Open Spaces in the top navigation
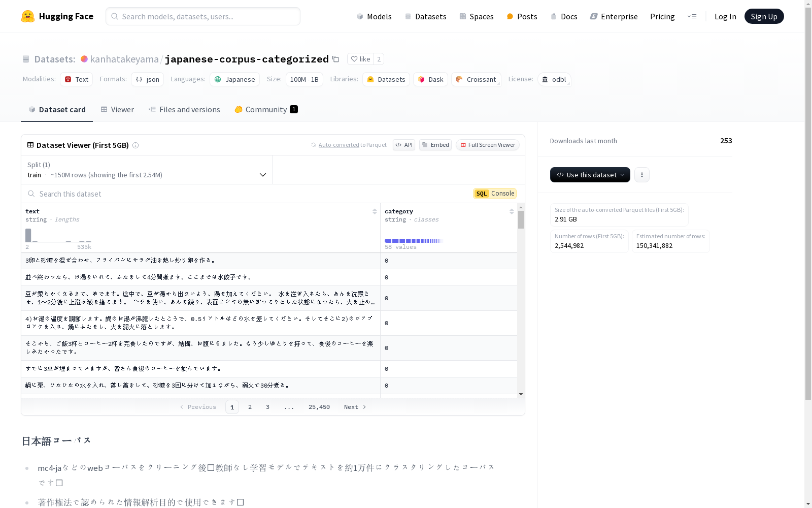This screenshot has width=812, height=508. coord(477,16)
